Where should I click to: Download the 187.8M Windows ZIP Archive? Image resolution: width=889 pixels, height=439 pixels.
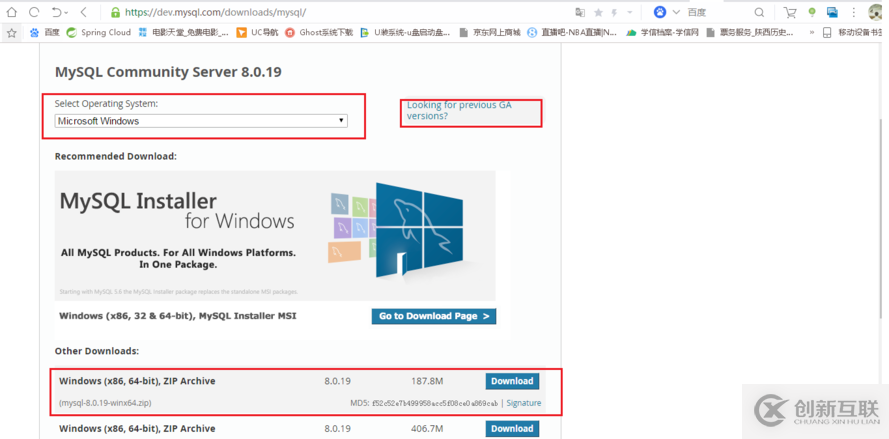[512, 381]
